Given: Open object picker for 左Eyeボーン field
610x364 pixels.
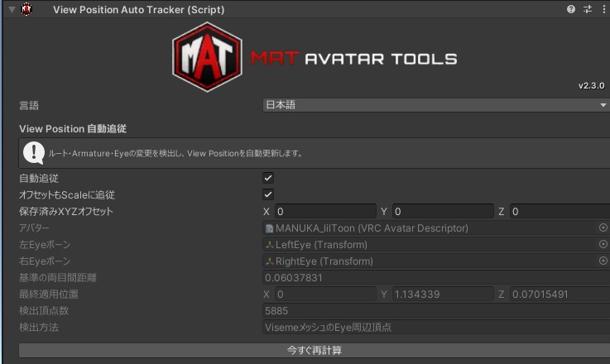Looking at the screenshot, I should tap(603, 244).
